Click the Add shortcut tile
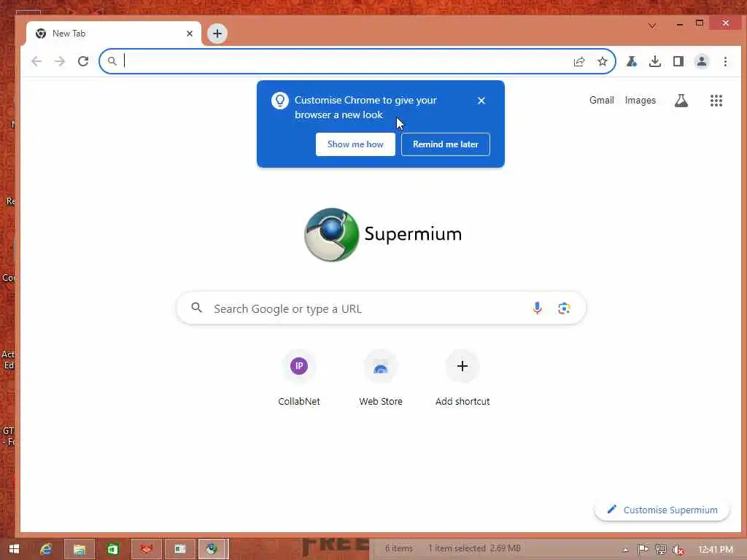The image size is (747, 560). (x=462, y=378)
